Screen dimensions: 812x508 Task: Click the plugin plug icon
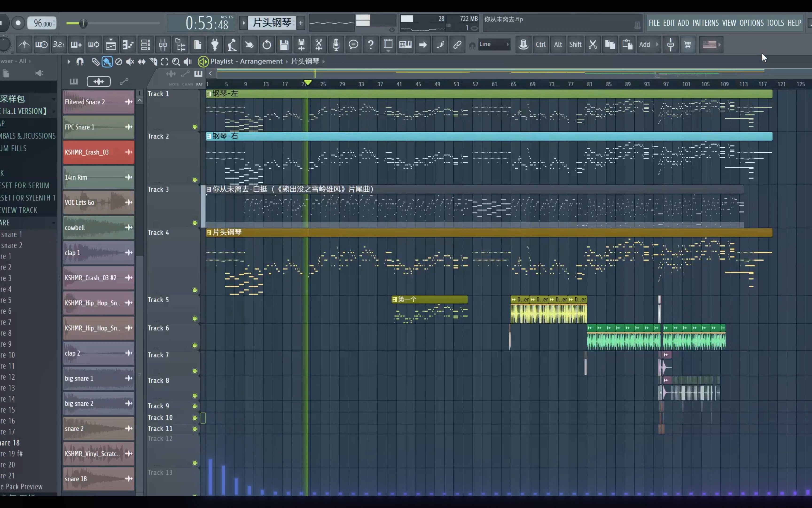[x=215, y=44]
